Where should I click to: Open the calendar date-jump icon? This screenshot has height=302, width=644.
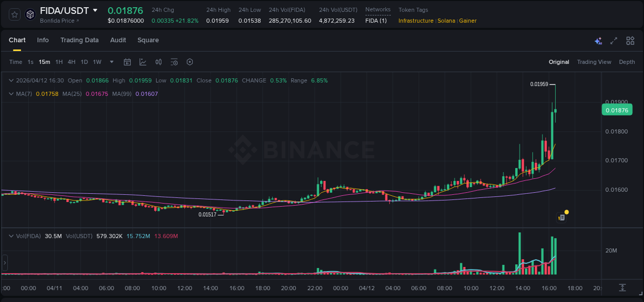(127, 62)
